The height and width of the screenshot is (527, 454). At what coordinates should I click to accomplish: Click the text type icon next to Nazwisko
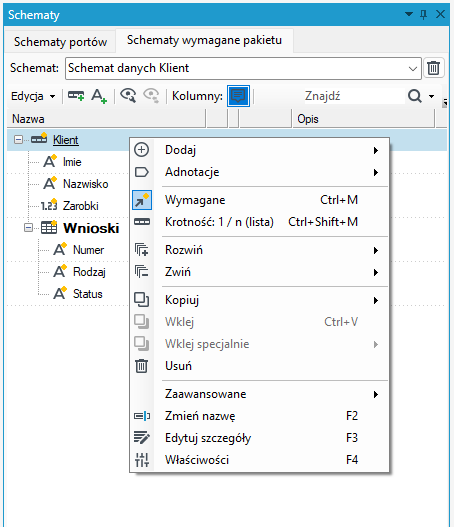click(x=50, y=183)
